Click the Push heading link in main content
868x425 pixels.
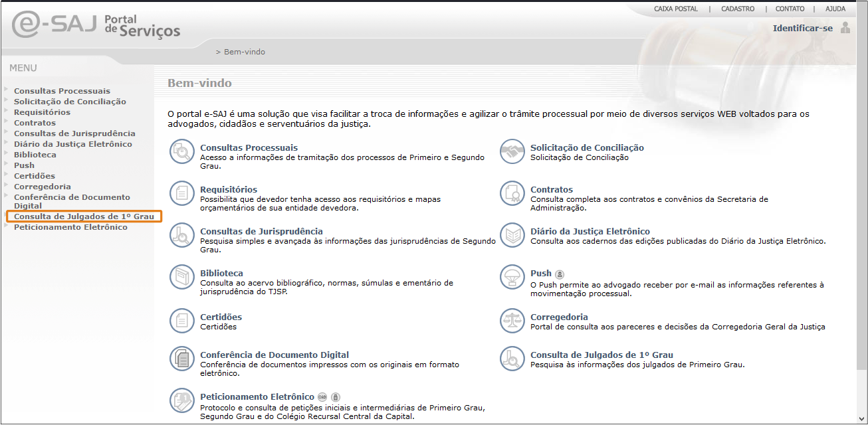coord(541,273)
